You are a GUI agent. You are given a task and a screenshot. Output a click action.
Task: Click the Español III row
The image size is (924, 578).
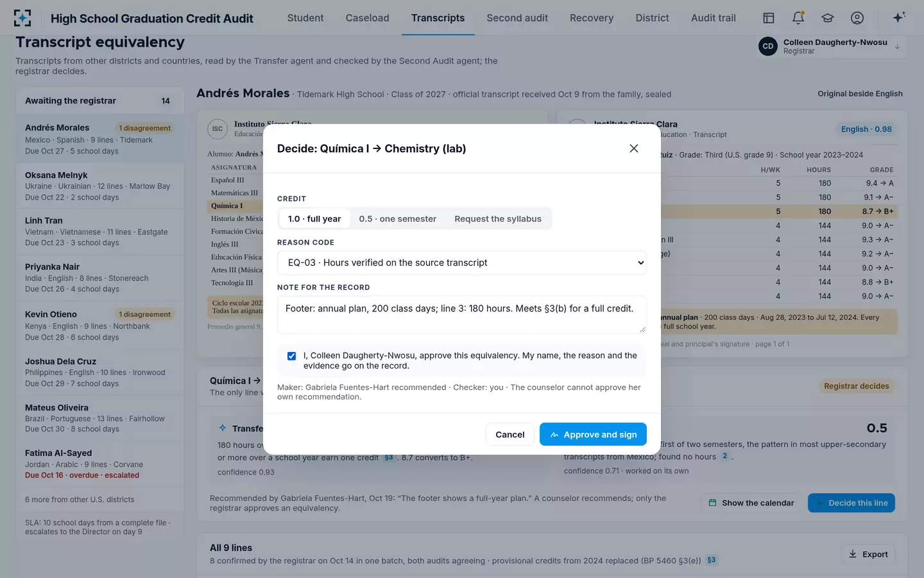click(235, 180)
